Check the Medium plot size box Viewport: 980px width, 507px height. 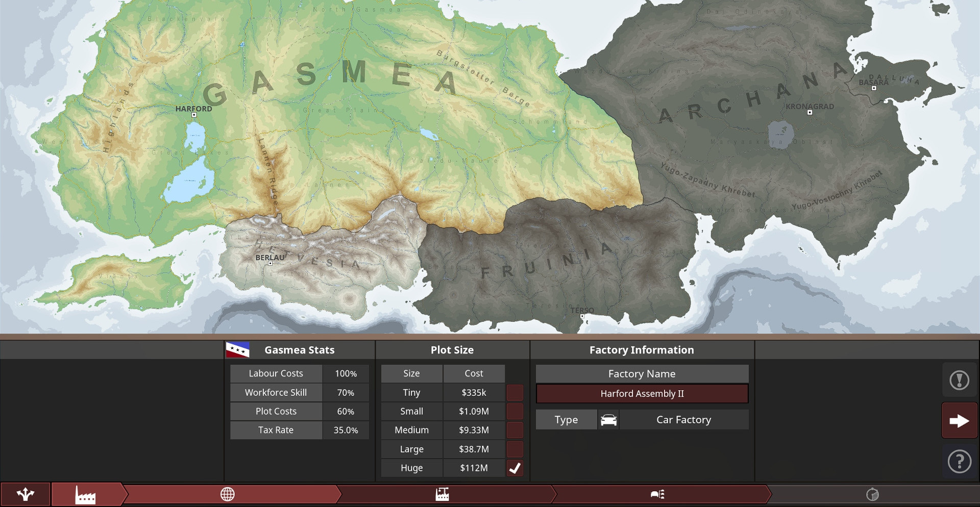[514, 430]
